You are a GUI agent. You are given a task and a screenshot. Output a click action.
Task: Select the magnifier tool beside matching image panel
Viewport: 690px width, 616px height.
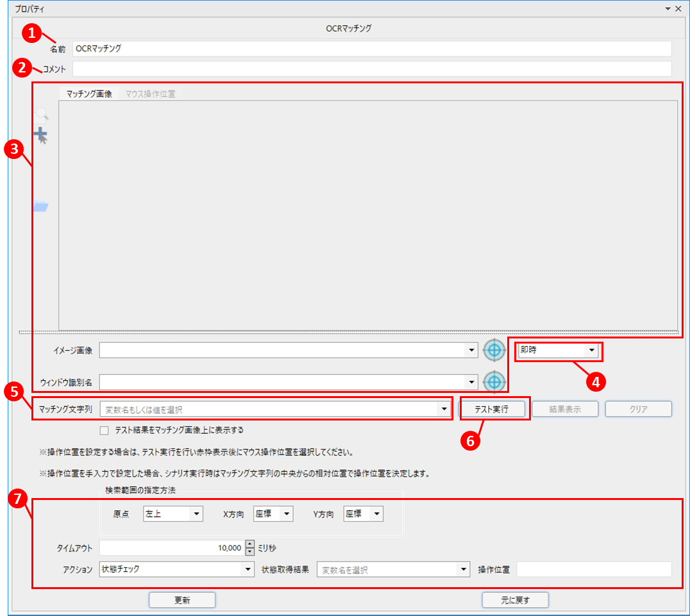[41, 114]
